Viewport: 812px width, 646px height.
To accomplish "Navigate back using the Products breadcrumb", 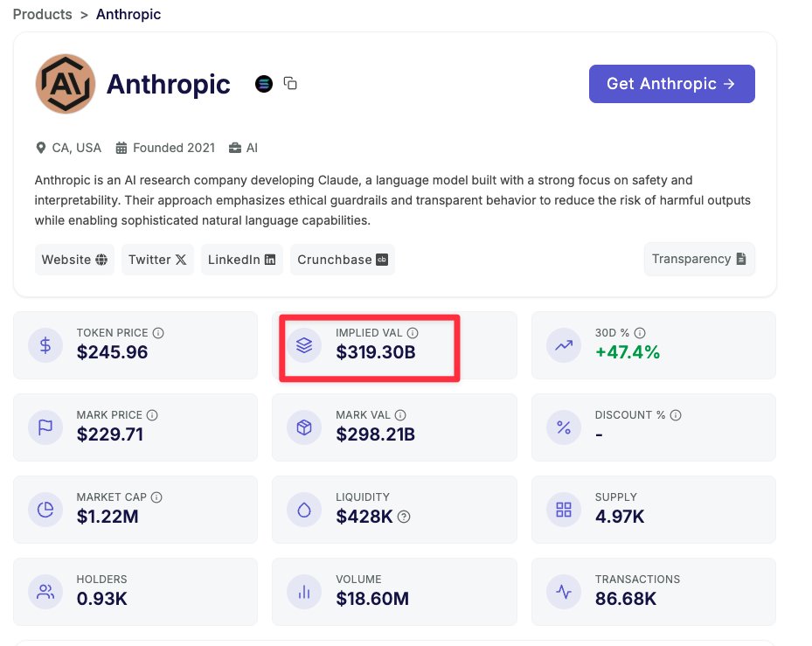I will [42, 14].
